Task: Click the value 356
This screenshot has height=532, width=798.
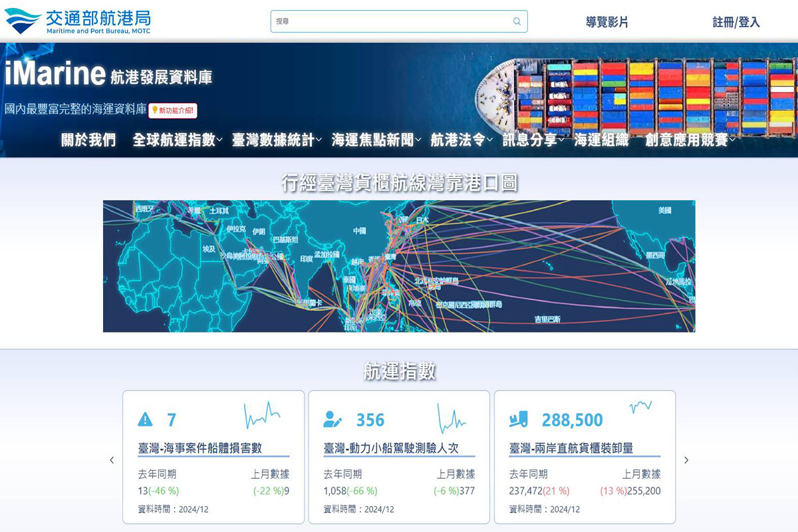Action: coord(370,420)
